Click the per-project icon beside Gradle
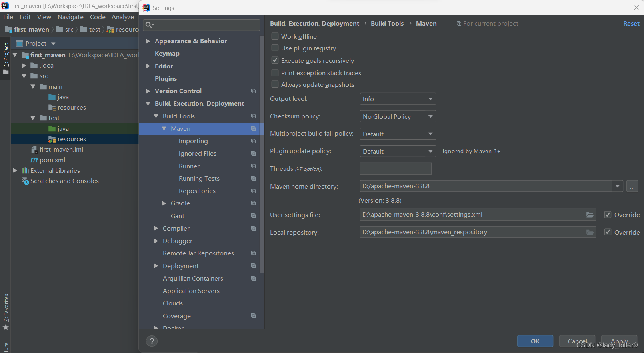The height and width of the screenshot is (353, 644). 253,203
